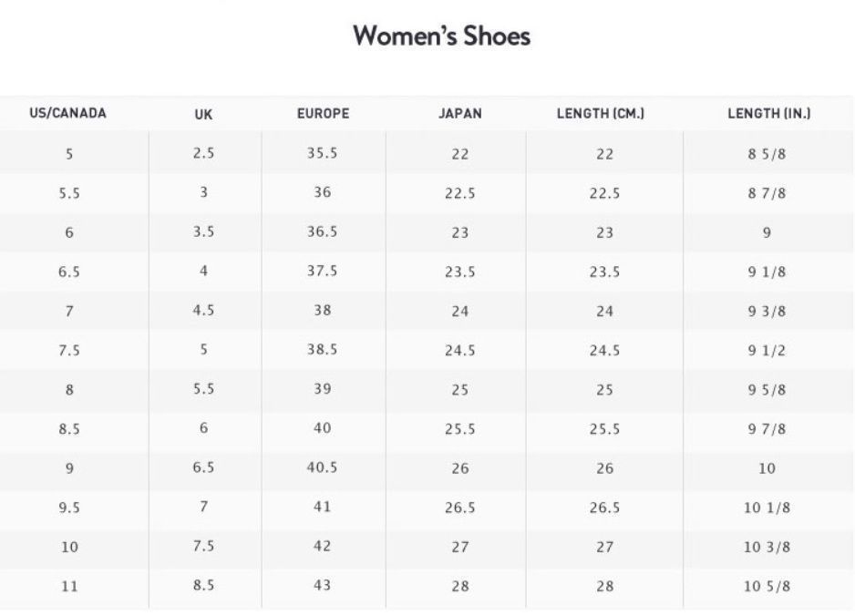Viewport: 855px width, 616px height.
Task: Select the LENGTH (CM.) column header
Action: click(x=601, y=113)
